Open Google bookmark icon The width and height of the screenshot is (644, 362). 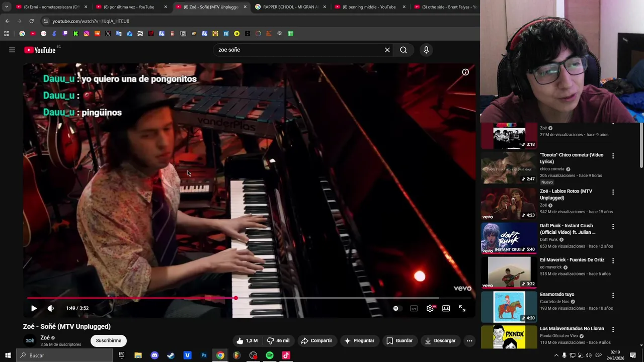22,34
